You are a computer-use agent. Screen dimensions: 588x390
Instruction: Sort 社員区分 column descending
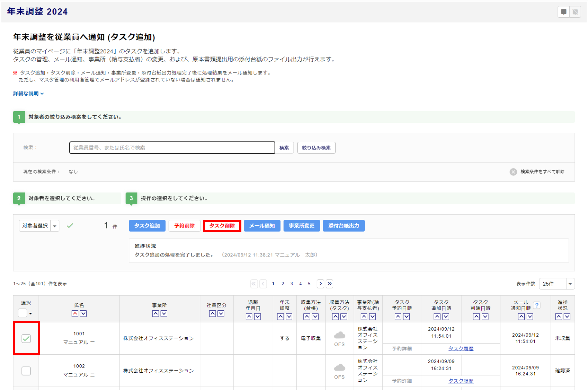click(221, 313)
